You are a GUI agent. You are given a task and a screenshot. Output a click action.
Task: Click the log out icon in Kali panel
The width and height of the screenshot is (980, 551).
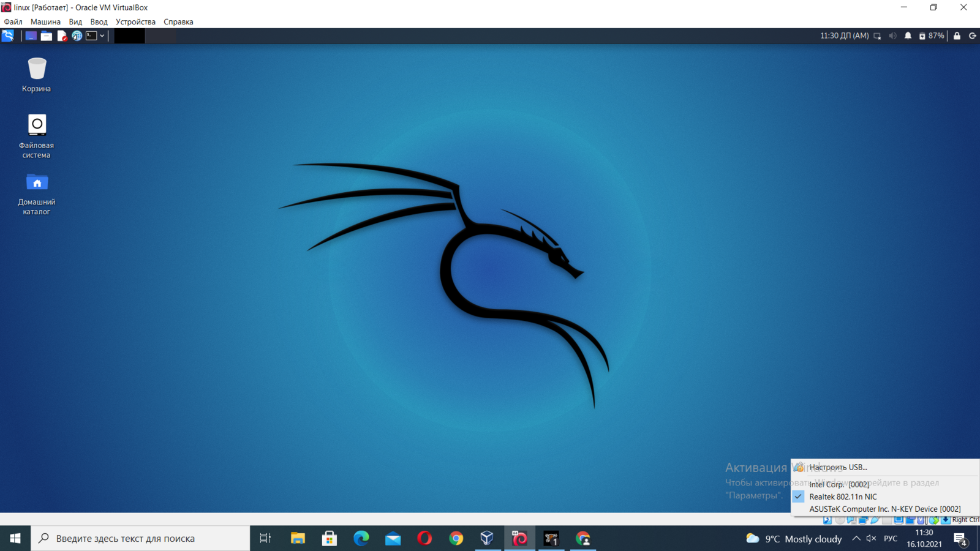coord(972,36)
